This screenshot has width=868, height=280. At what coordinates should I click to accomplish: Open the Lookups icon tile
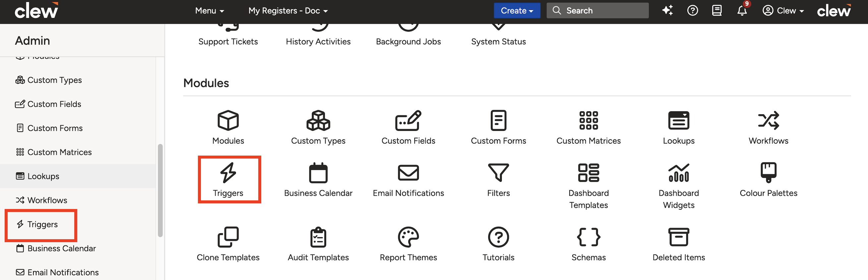point(679,120)
